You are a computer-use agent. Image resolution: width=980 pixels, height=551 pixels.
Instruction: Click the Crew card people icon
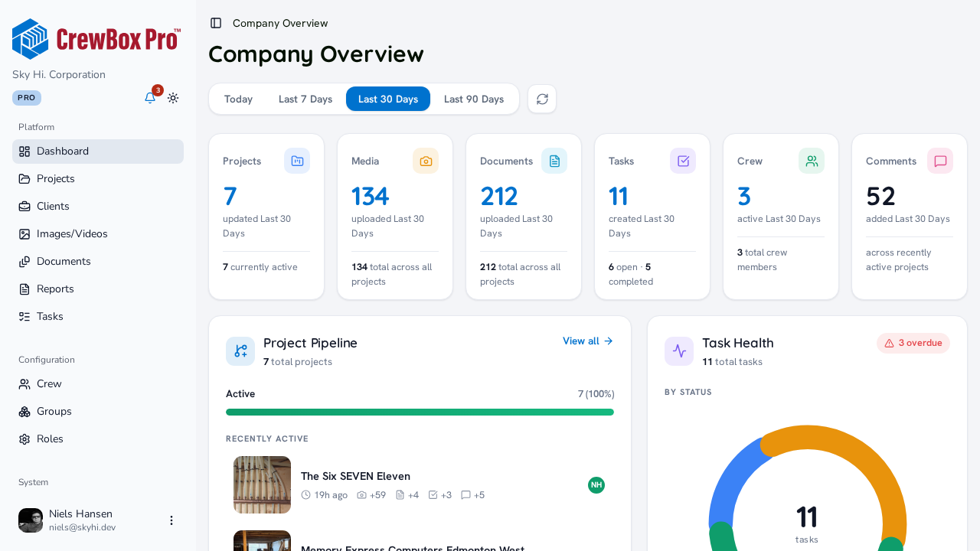pyautogui.click(x=812, y=161)
